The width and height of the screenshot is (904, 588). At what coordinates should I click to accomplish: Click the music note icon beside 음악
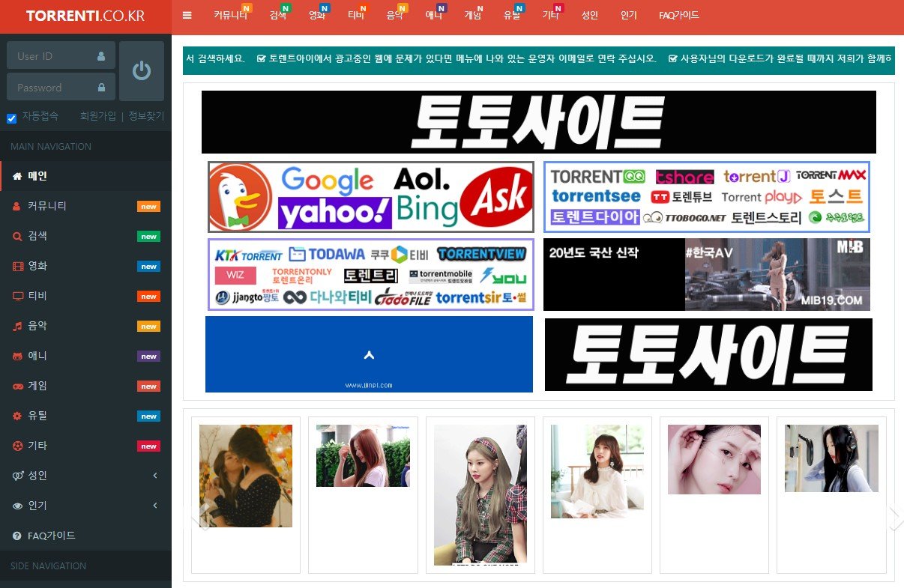17,326
